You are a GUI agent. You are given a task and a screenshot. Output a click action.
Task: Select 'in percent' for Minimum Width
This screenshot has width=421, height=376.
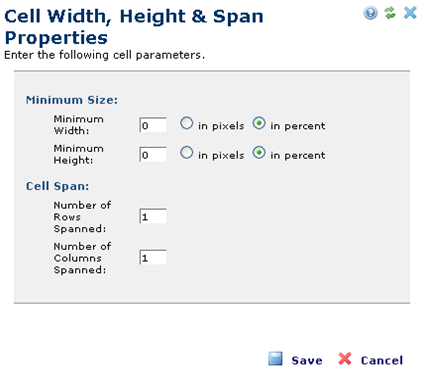pos(259,123)
